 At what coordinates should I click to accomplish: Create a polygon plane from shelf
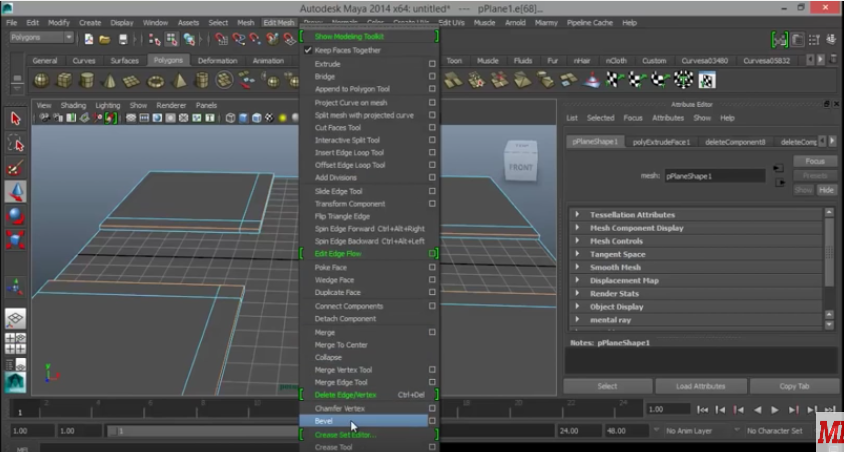click(132, 80)
